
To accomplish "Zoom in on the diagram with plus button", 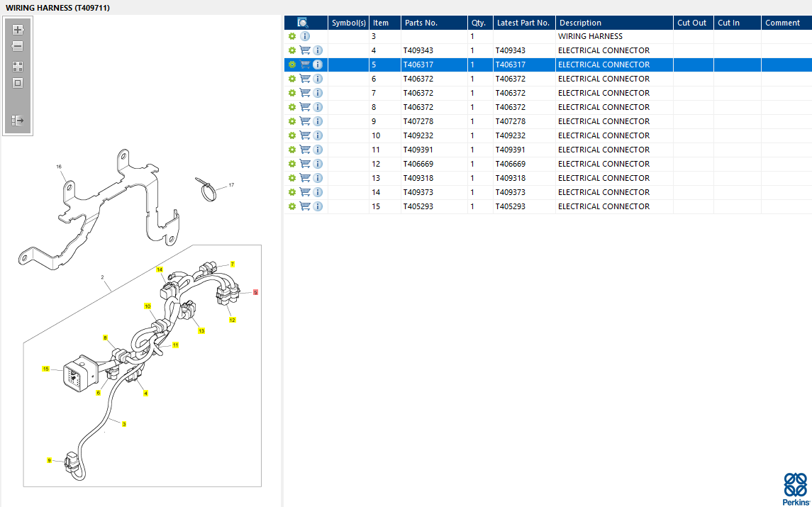I will pos(18,30).
